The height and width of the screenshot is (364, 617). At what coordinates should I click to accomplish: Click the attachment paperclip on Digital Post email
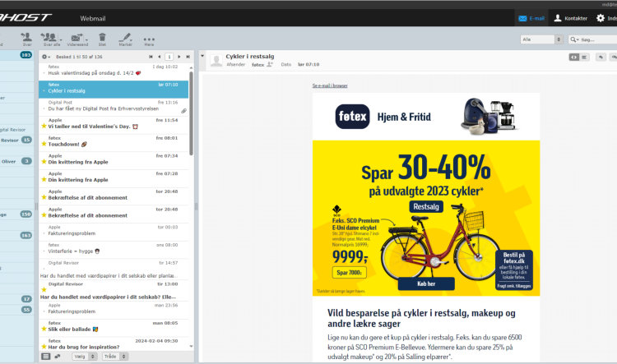pyautogui.click(x=183, y=111)
